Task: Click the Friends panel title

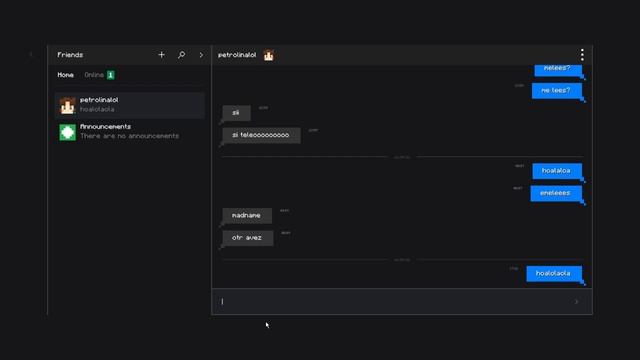Action: coord(70,55)
